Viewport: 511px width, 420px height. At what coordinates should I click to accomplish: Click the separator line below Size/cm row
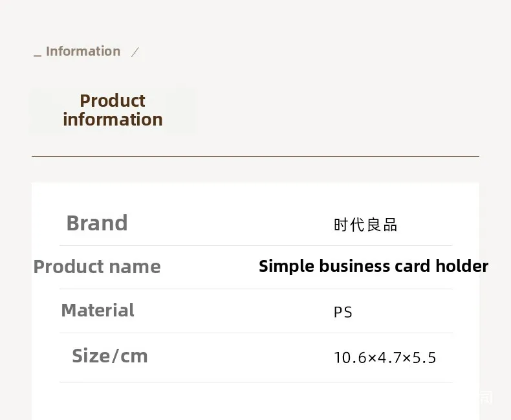(x=255, y=382)
